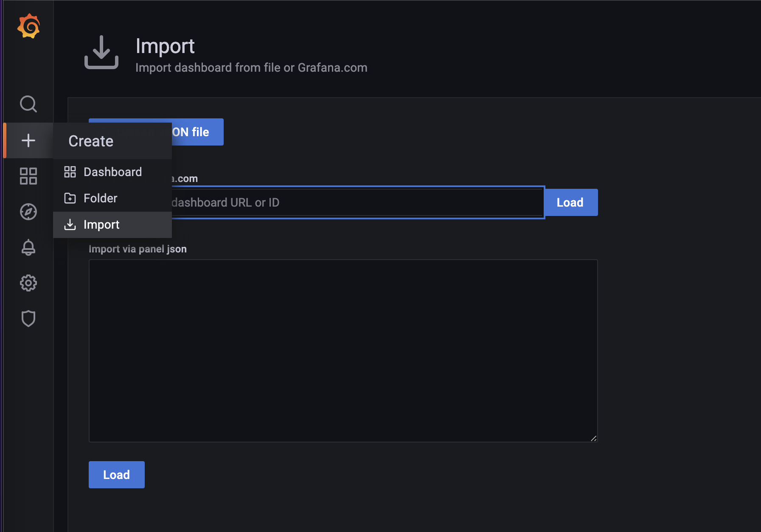Viewport: 761px width, 532px height.
Task: Open the Dashboards four-squares sidebar icon
Action: [28, 176]
